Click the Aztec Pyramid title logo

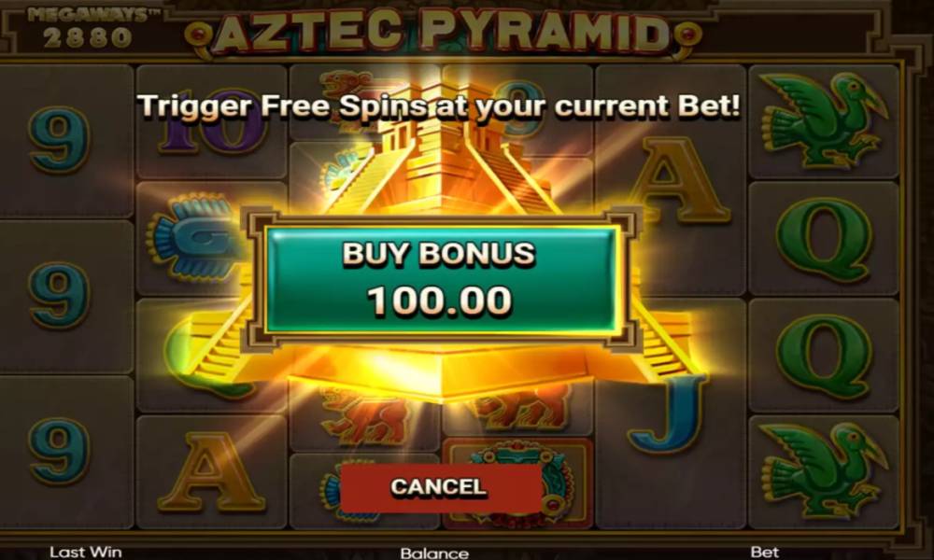[442, 33]
